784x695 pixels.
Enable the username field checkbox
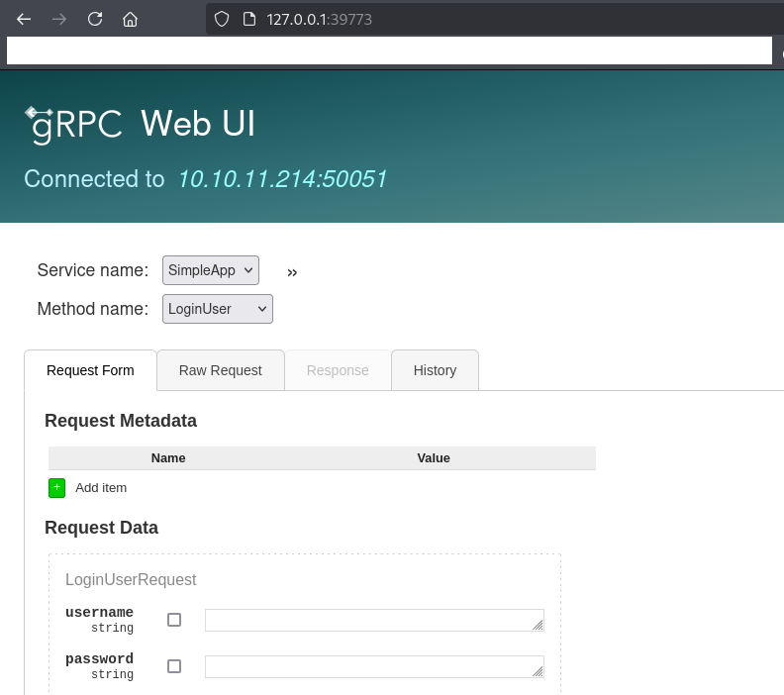coord(174,620)
